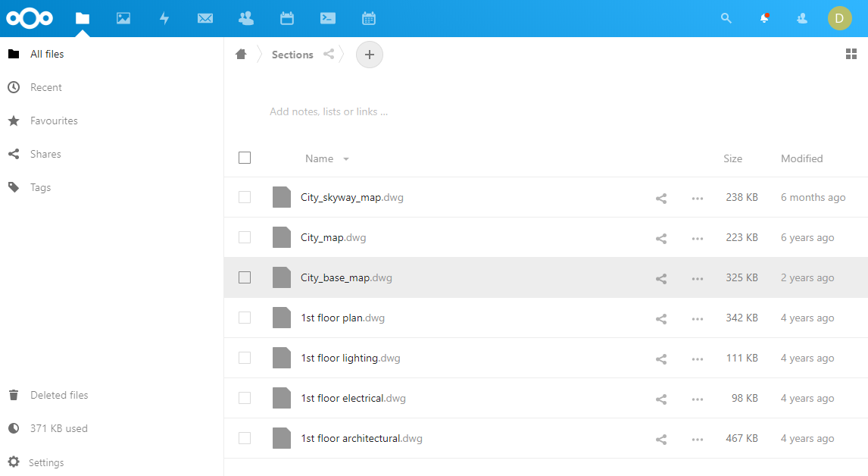Expand the Settings section in sidebar

[46, 462]
